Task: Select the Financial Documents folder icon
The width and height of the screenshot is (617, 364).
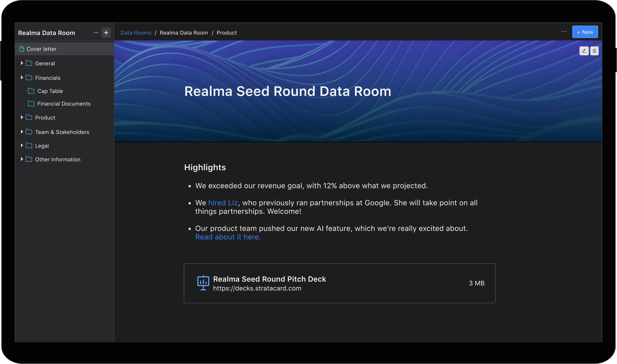Action: pyautogui.click(x=31, y=104)
